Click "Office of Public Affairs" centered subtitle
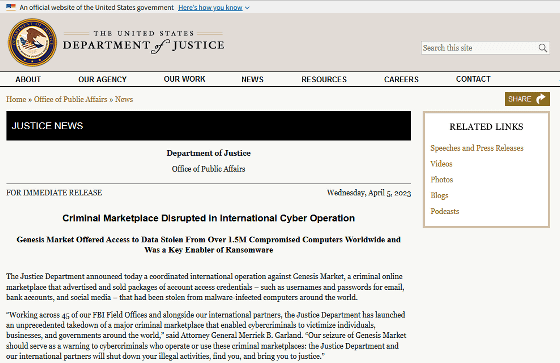Viewport: 560px width, 363px height. tap(209, 169)
